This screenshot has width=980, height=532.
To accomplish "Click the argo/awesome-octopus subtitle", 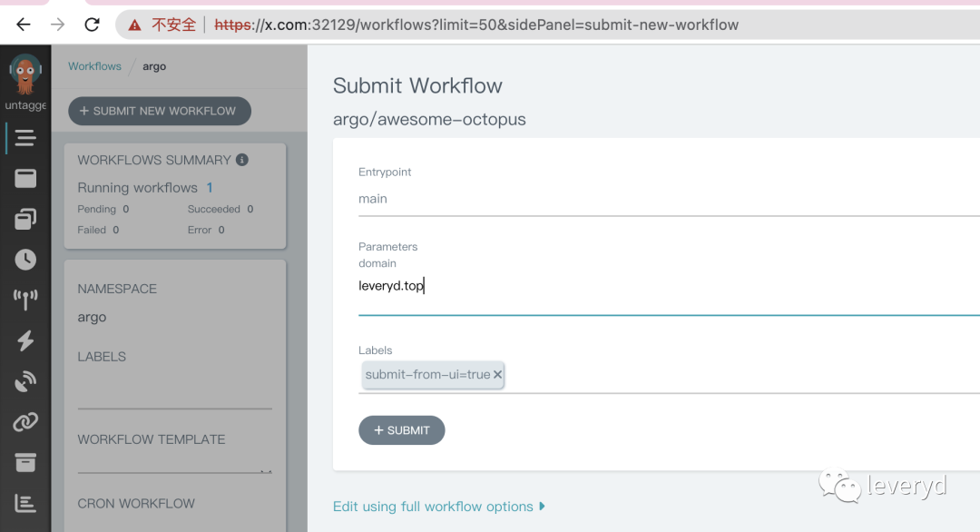I will point(429,120).
